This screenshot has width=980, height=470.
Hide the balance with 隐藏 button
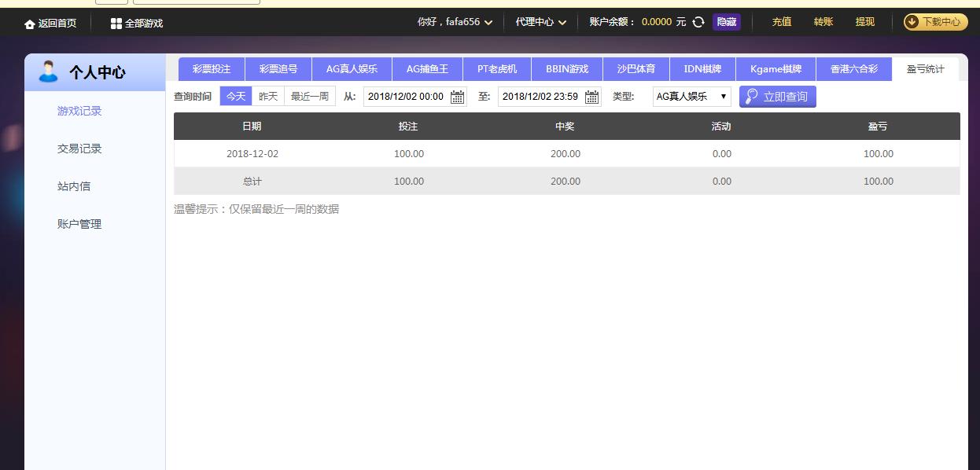point(726,22)
